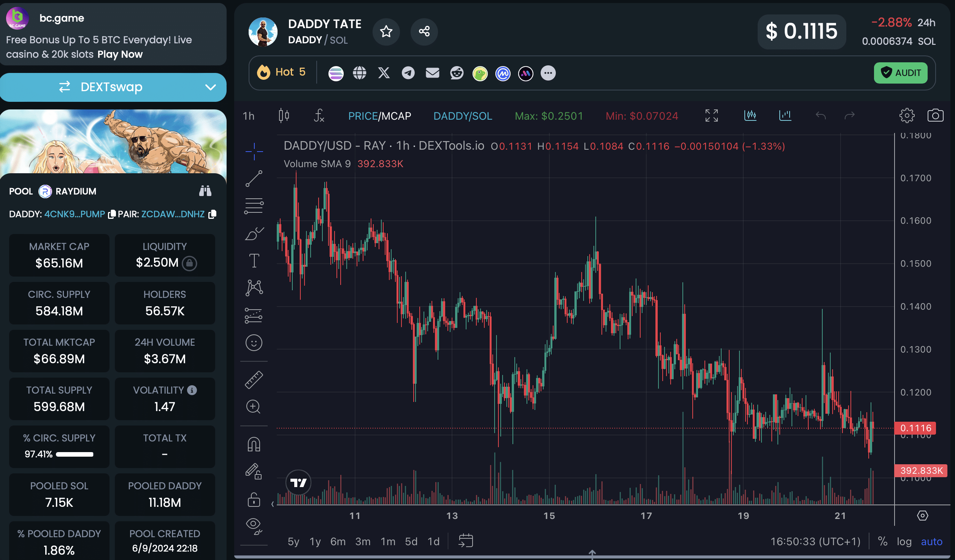Open binoculars pool explorer icon
955x560 pixels.
(205, 191)
